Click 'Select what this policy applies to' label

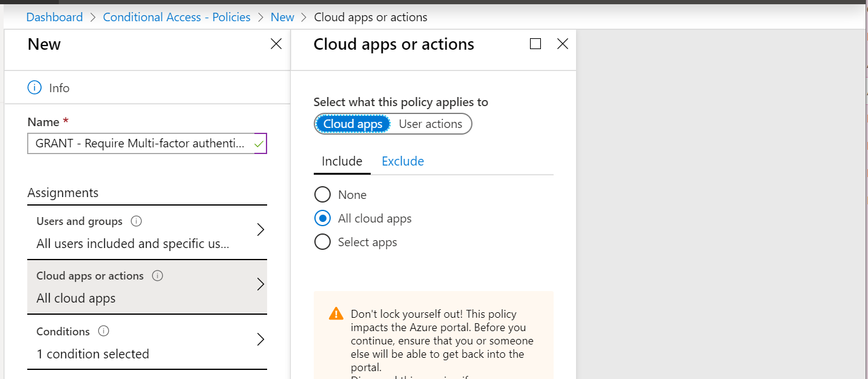pyautogui.click(x=401, y=102)
